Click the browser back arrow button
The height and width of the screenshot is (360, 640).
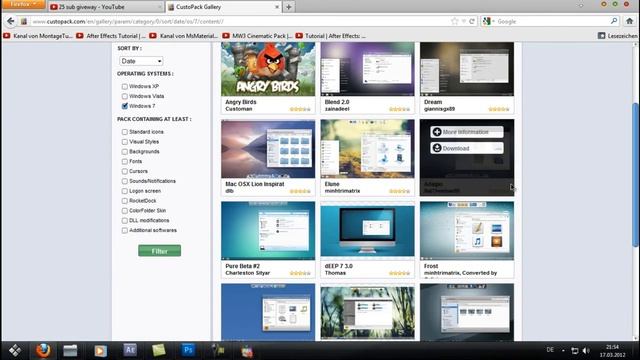tap(11, 21)
